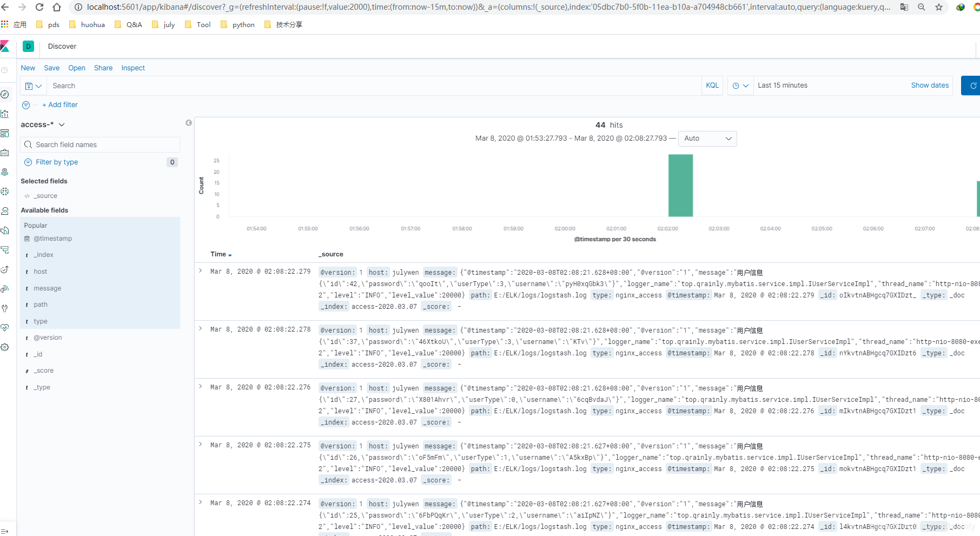This screenshot has height=536, width=980.
Task: Open the Logs sidebar icon
Action: coord(5,230)
